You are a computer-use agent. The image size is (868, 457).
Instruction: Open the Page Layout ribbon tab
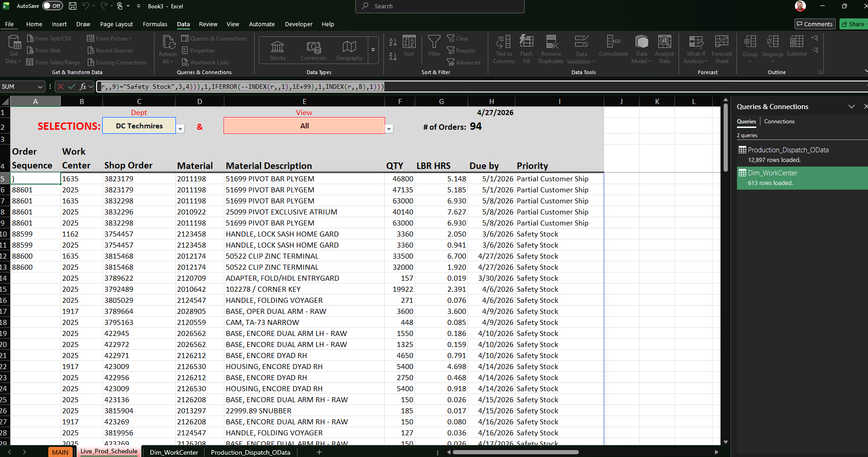(x=116, y=24)
